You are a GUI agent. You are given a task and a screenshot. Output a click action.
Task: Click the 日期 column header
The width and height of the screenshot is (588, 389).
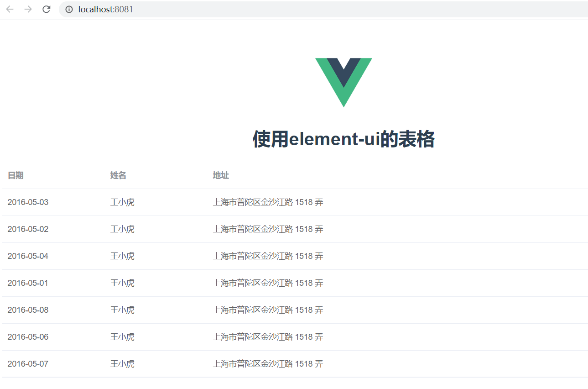coord(16,175)
